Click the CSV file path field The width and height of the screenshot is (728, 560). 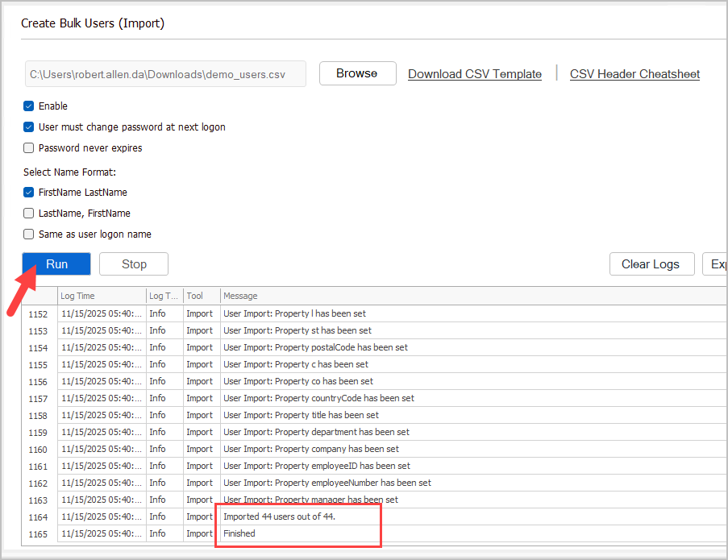coord(164,74)
